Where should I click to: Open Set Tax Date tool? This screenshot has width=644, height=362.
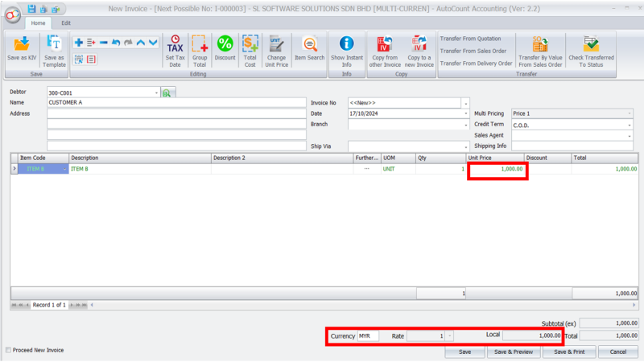point(175,51)
